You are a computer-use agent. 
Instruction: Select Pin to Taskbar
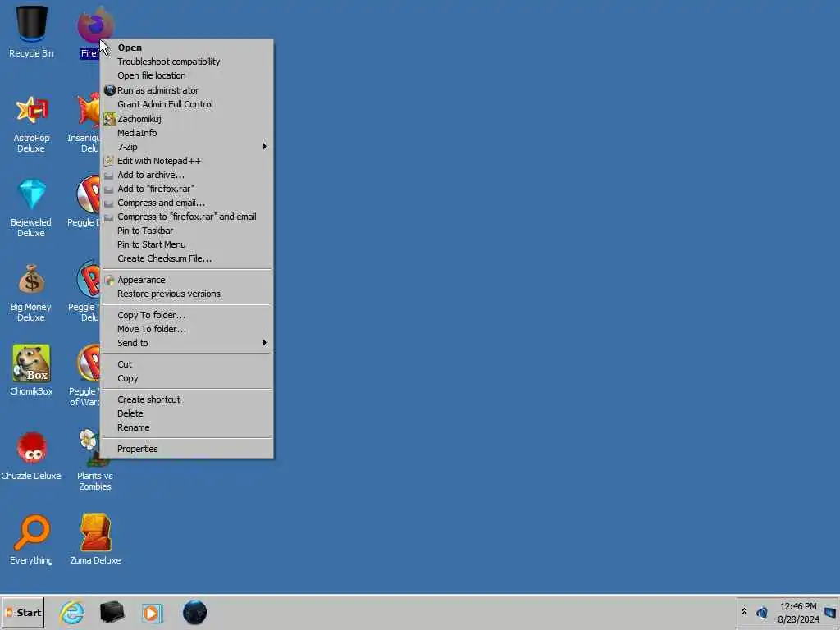pos(186,231)
